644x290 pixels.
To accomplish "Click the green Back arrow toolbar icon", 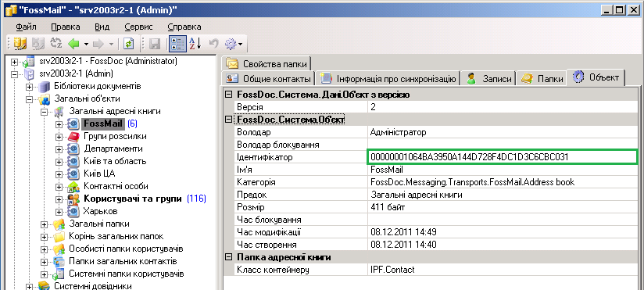I will (73, 43).
